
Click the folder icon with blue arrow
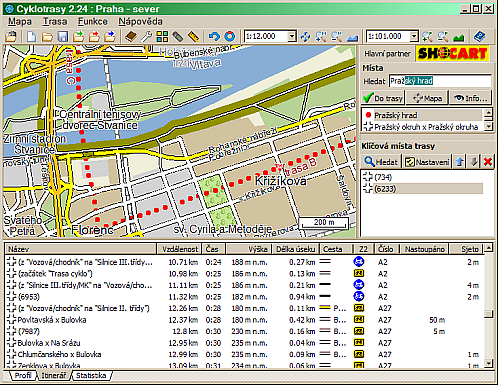[x=110, y=36]
